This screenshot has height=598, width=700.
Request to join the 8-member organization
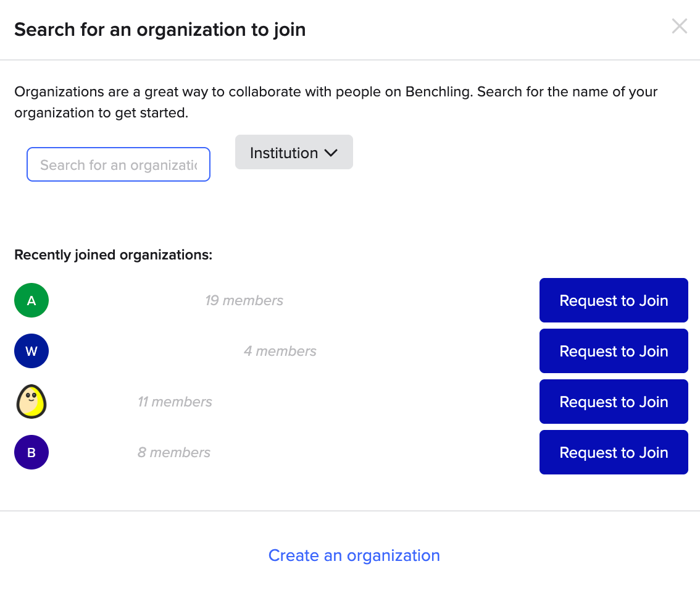[614, 453]
